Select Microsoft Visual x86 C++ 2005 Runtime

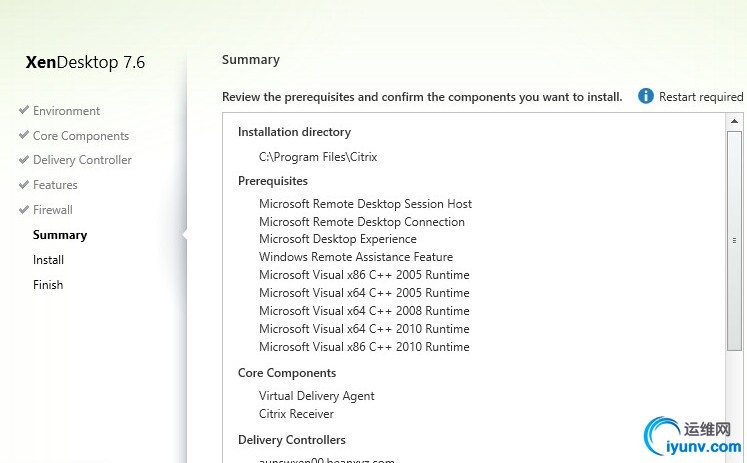click(364, 275)
